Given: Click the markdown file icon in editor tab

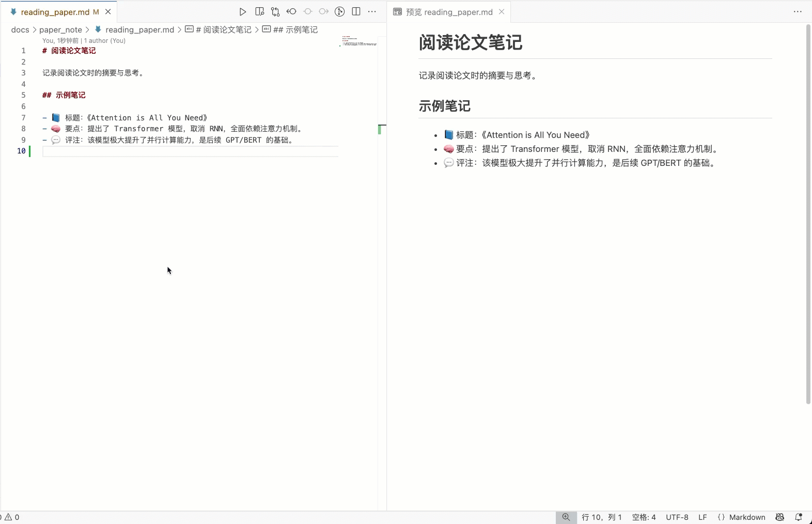Looking at the screenshot, I should click(13, 11).
